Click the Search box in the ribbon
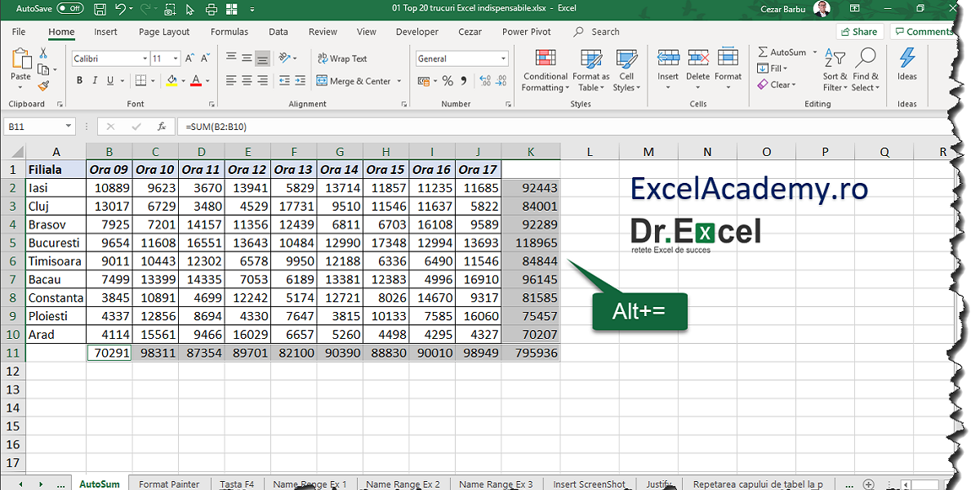Viewport: 980px width, 490px height. 597,32
